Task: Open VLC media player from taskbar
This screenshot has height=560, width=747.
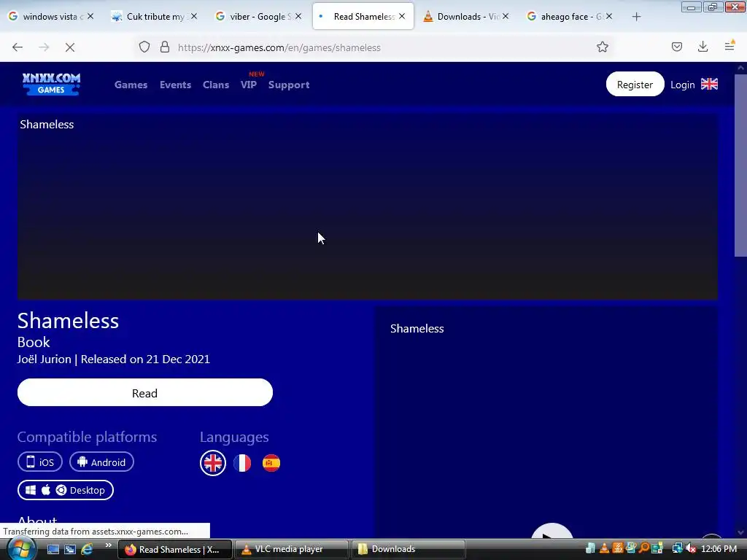Action: pyautogui.click(x=291, y=549)
